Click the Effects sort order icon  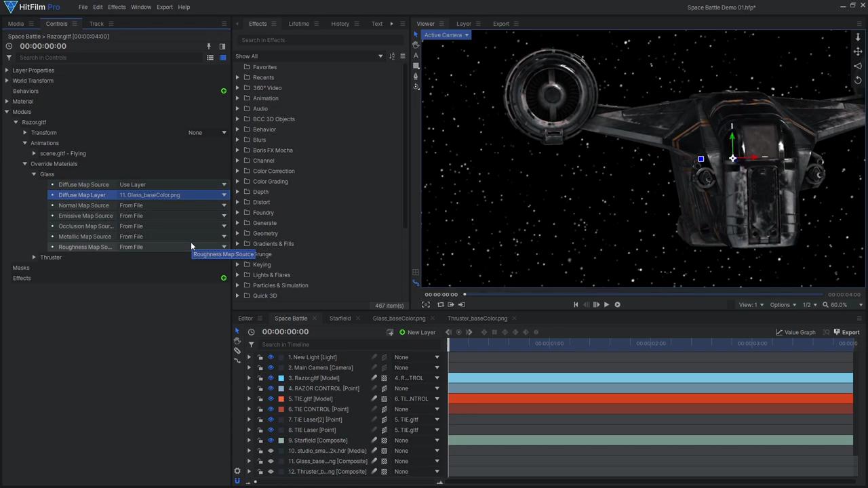click(x=392, y=56)
